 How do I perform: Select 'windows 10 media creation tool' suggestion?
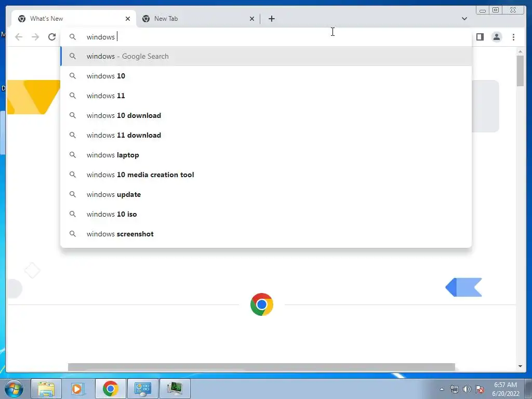click(266, 175)
